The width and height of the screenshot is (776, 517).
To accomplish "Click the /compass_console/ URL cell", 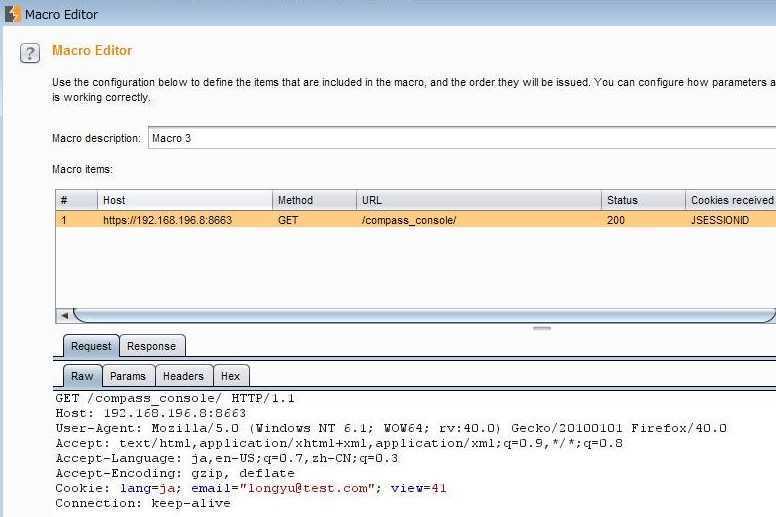I will 409,220.
